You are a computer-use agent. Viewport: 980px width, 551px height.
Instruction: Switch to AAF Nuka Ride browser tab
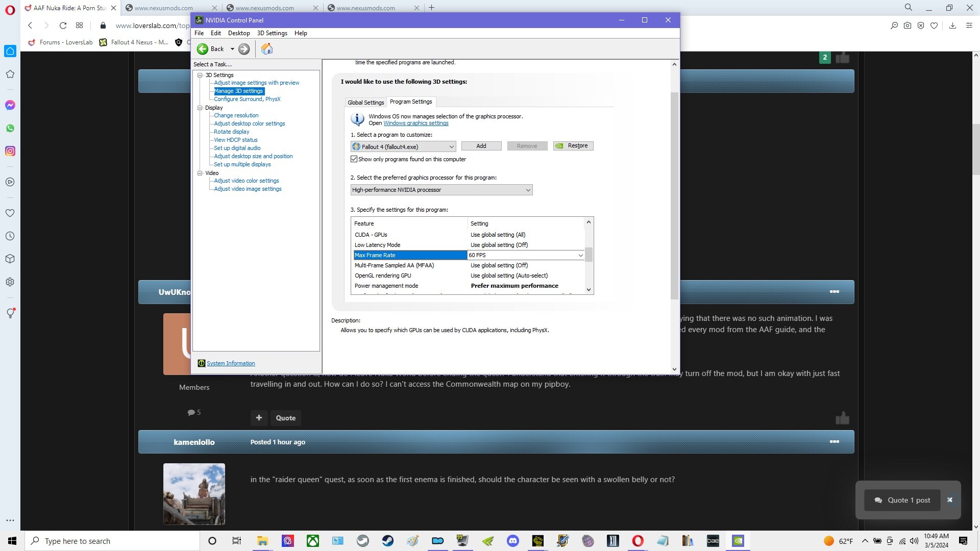click(x=69, y=8)
